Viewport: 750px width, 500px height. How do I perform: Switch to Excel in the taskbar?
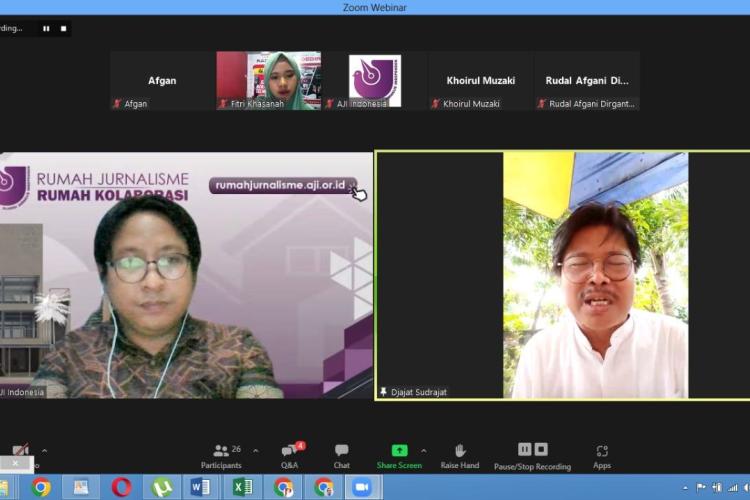pyautogui.click(x=242, y=487)
